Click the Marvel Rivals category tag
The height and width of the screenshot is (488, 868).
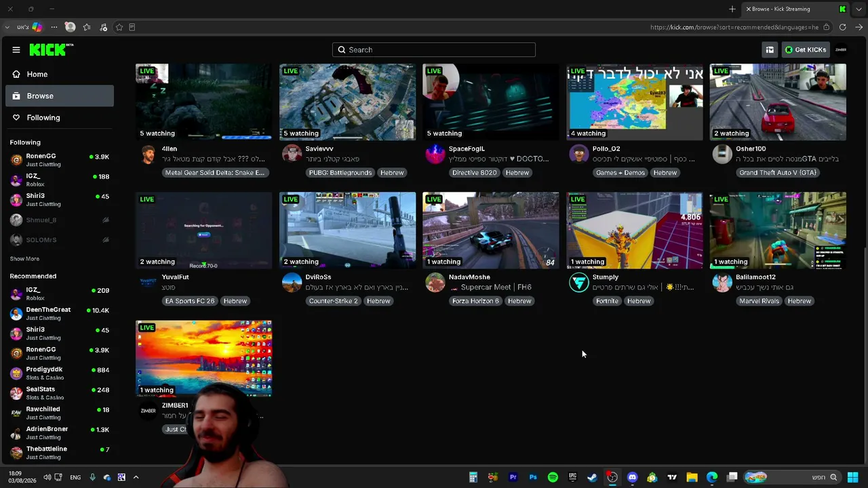[x=759, y=301]
